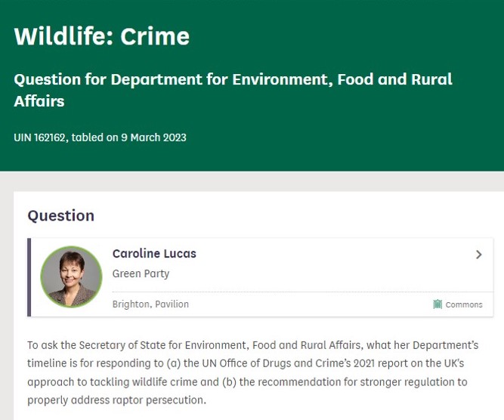
Task: Click the UIN 162162 reference number
Action: [x=39, y=137]
